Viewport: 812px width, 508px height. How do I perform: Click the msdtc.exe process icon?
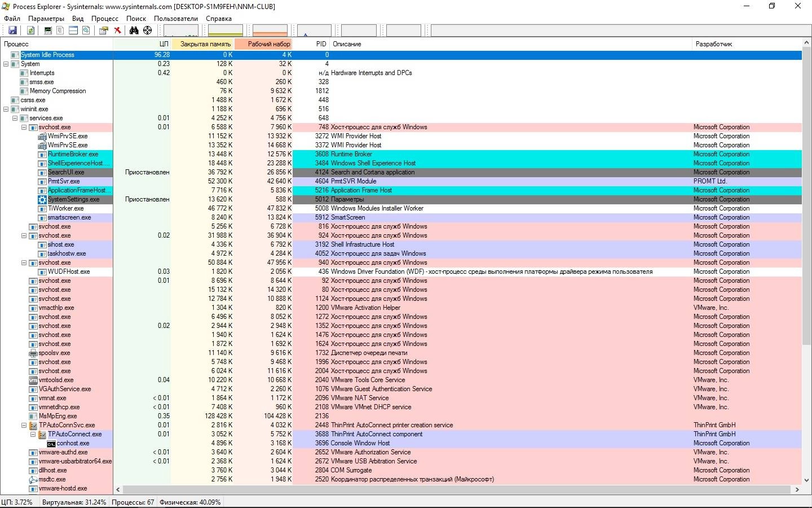point(33,479)
